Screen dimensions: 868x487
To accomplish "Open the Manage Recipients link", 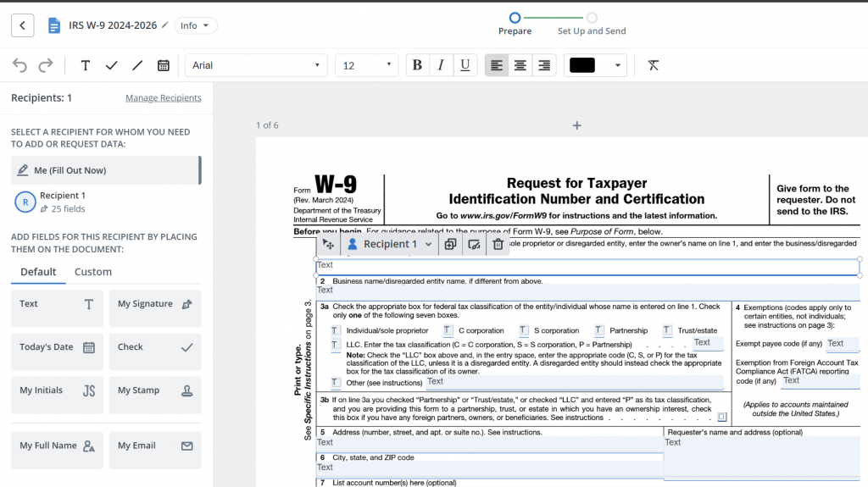I will (164, 98).
